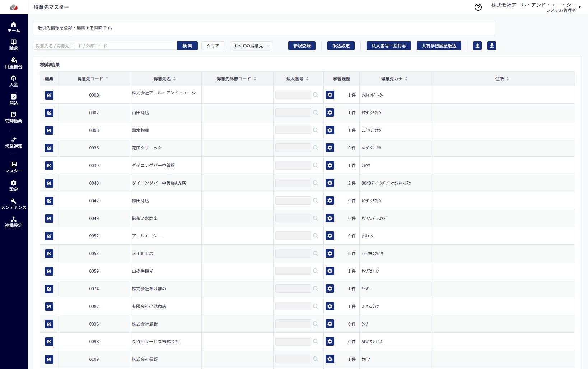The width and height of the screenshot is (588, 369).
Task: Click the 新規登録 button
Action: point(302,46)
